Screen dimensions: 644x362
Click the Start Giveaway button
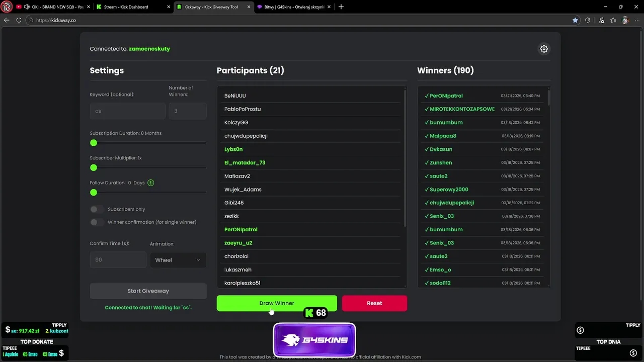148,291
